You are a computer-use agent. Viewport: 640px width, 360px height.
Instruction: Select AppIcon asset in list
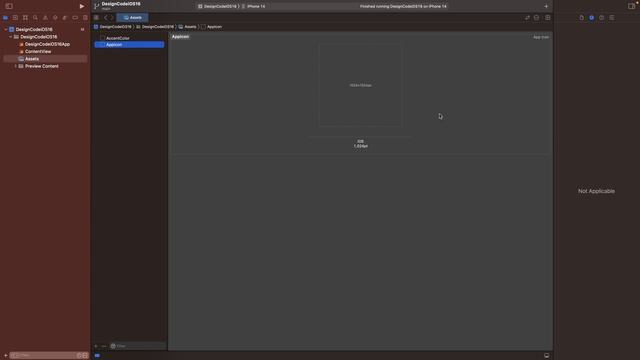[x=129, y=44]
